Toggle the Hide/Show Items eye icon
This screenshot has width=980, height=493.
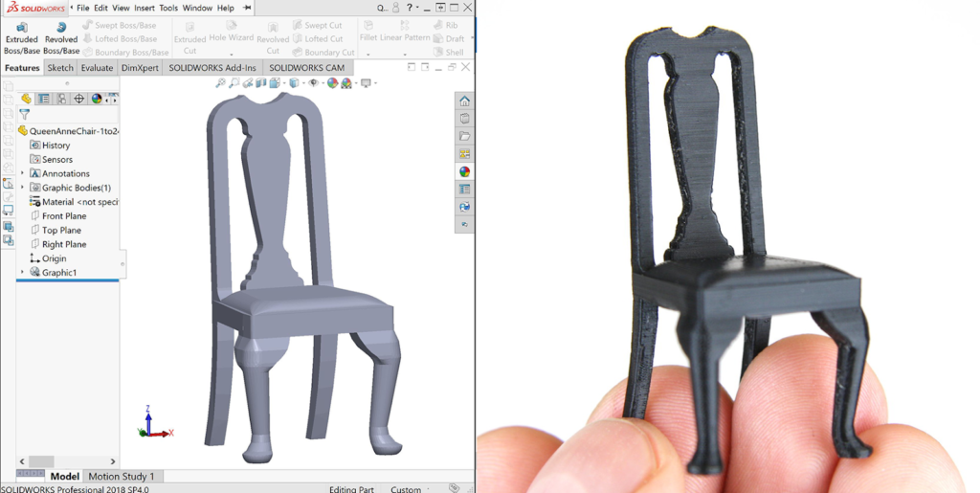pos(314,83)
